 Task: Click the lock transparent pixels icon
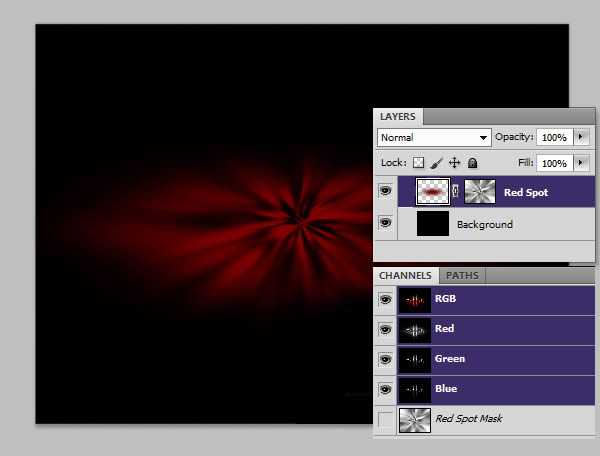pyautogui.click(x=419, y=163)
